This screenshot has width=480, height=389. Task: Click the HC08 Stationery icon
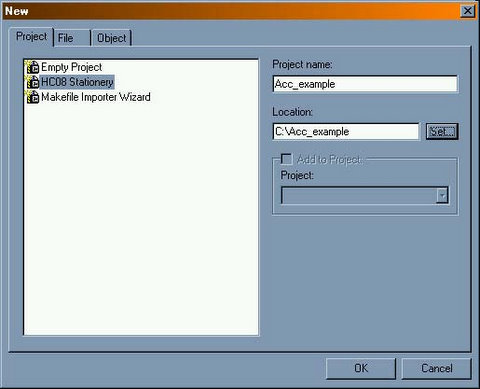[x=32, y=82]
